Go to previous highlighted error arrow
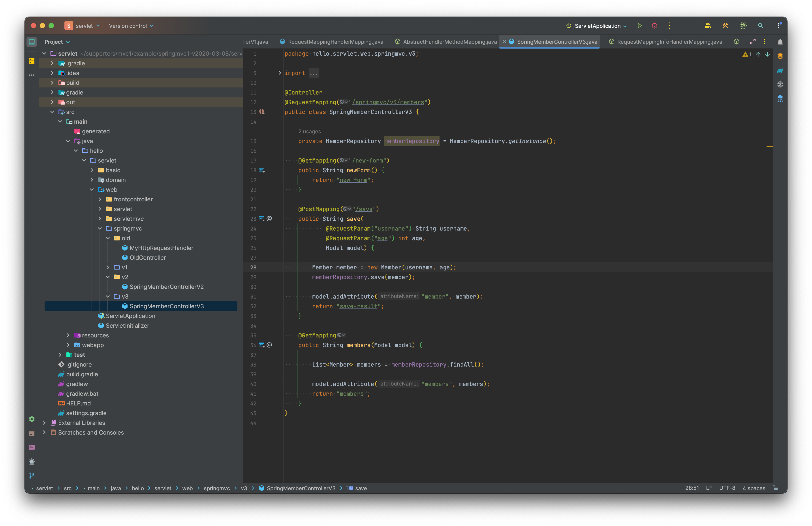This screenshot has width=812, height=526. (758, 54)
